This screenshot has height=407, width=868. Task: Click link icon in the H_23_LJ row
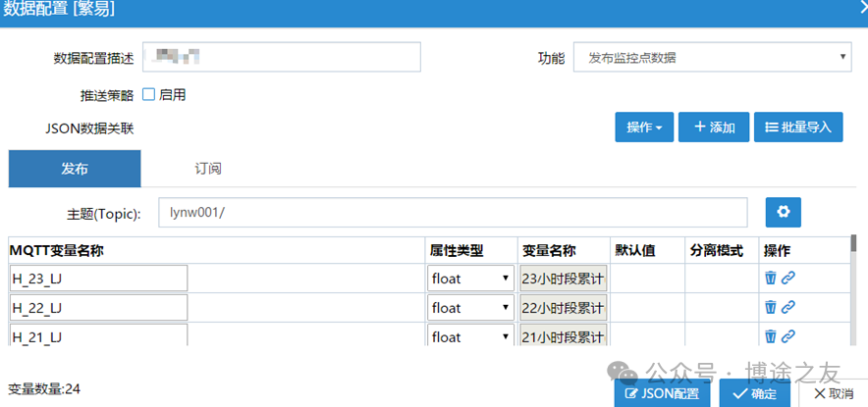(x=788, y=279)
